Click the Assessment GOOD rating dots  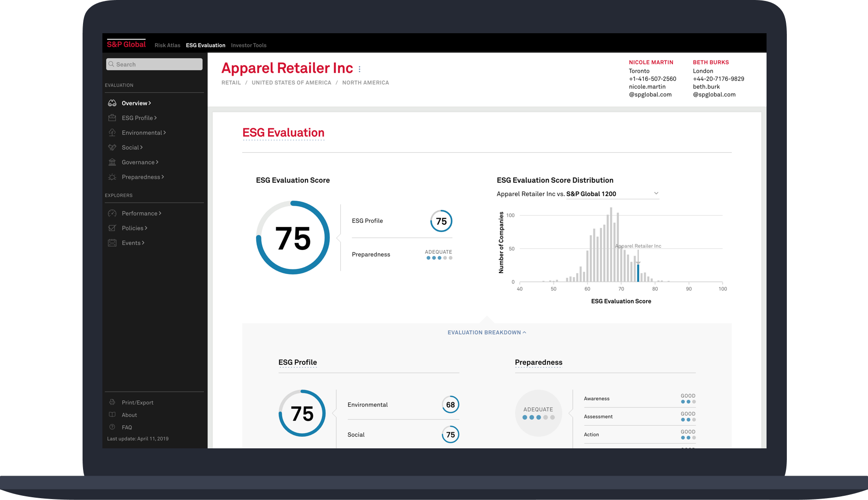click(x=688, y=420)
